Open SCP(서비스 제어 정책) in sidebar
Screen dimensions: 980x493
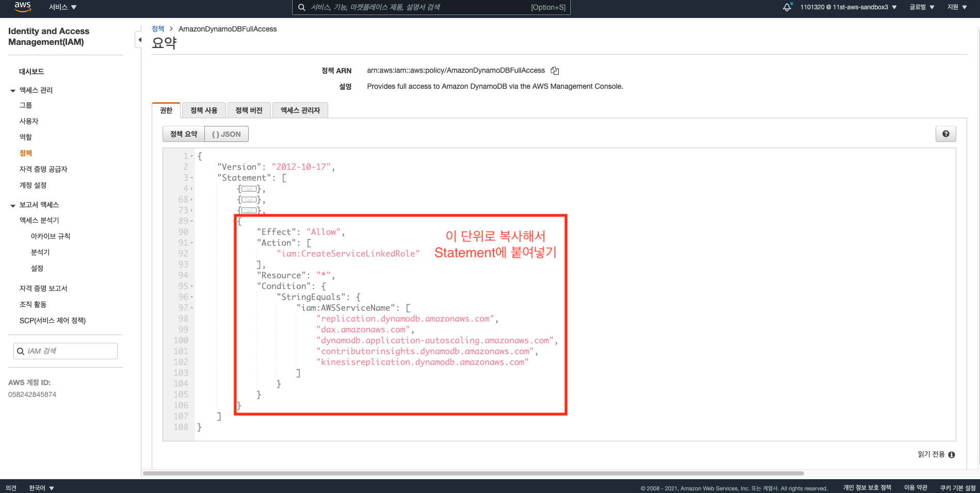(x=53, y=321)
